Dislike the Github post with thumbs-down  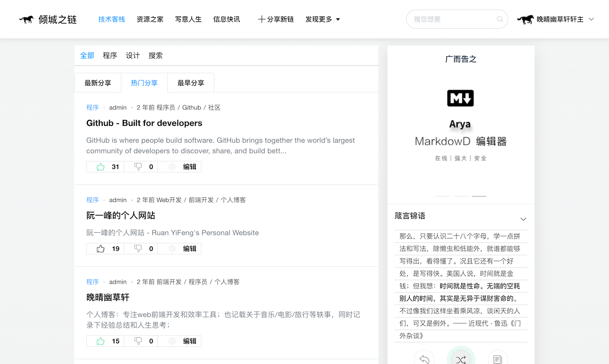pyautogui.click(x=138, y=167)
